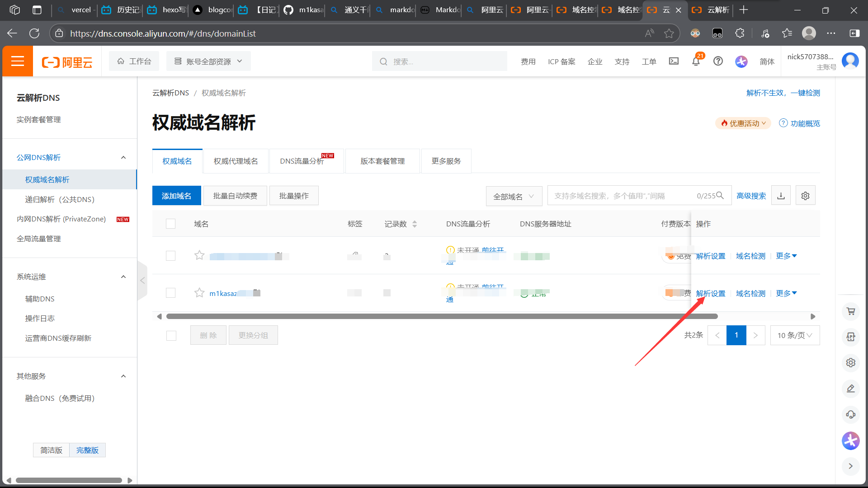Toggle the select-all checkbox in the table header
This screenshot has width=868, height=488.
tap(170, 224)
